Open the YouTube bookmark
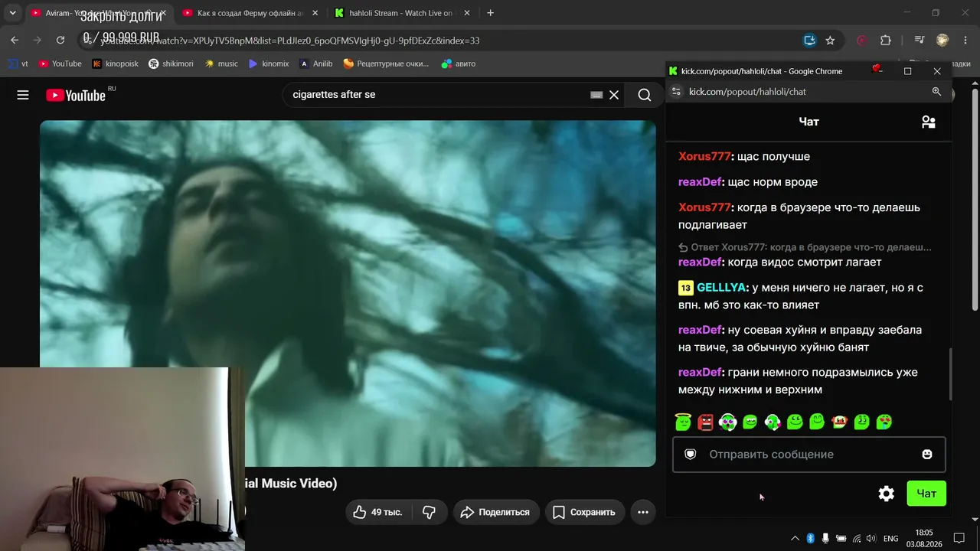This screenshot has width=980, height=551. click(60, 64)
